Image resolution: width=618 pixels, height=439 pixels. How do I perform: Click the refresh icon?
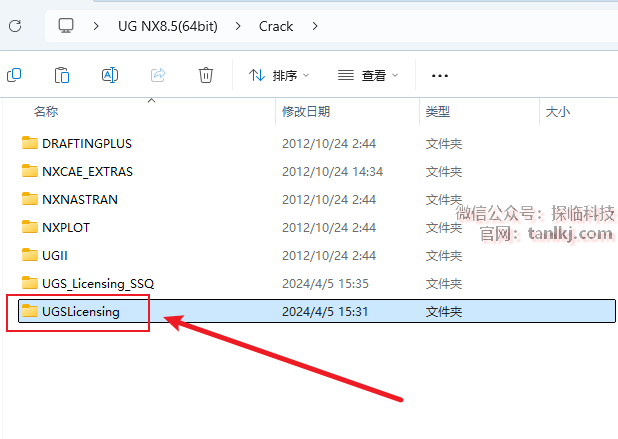click(x=15, y=26)
